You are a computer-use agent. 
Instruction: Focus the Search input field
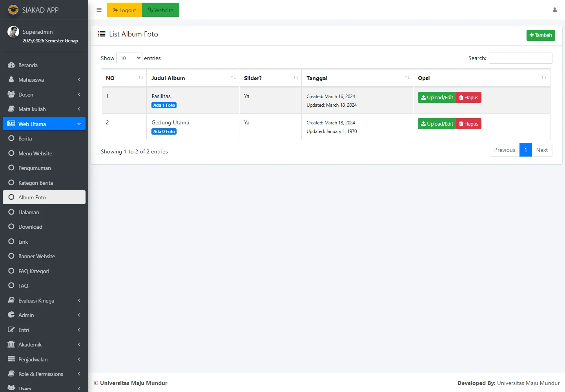520,58
